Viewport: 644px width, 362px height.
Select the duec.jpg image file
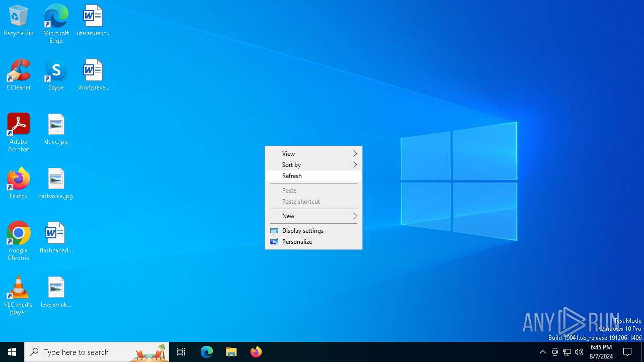[56, 129]
